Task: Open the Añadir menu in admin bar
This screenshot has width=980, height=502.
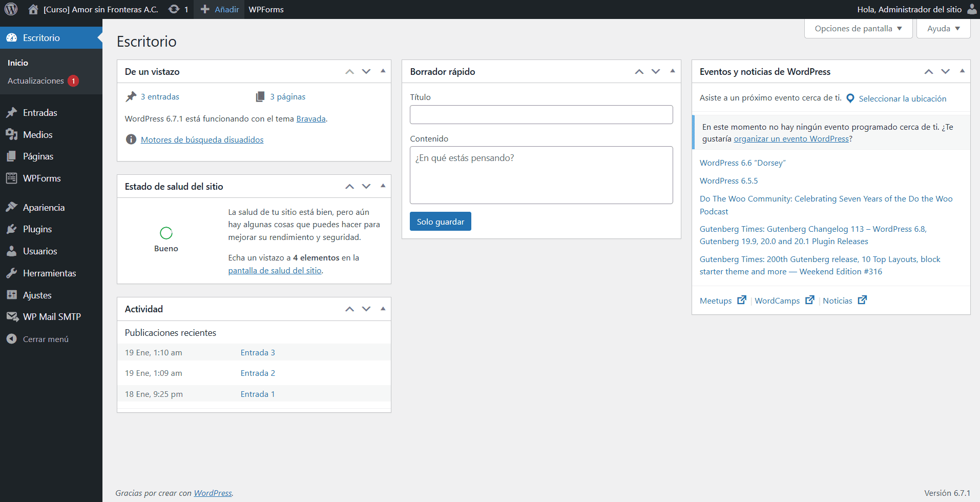Action: 220,9
